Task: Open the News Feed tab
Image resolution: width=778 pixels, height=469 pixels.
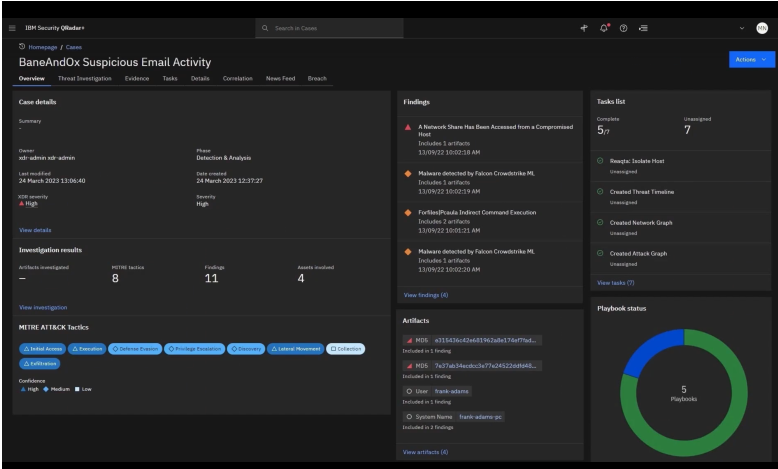Action: tap(280, 78)
